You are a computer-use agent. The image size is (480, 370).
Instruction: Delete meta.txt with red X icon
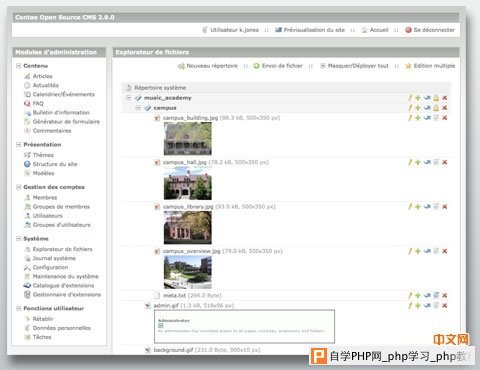coord(445,295)
